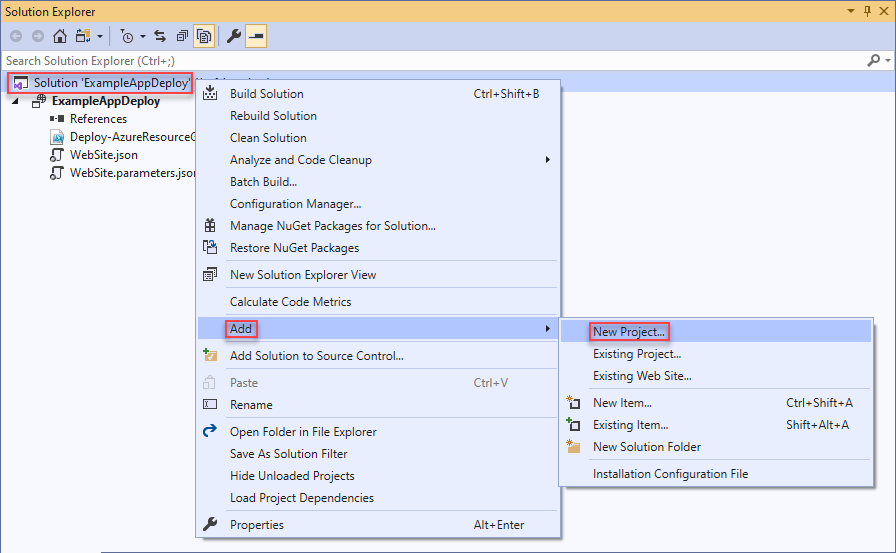This screenshot has width=896, height=553.
Task: Click the Add submenu arrow
Action: pyautogui.click(x=547, y=328)
